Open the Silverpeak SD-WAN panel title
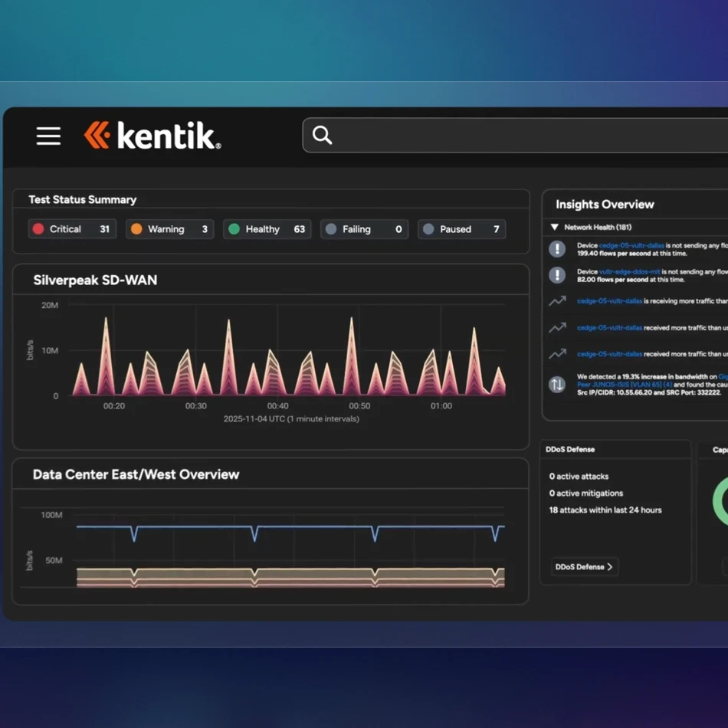This screenshot has height=728, width=728. (95, 280)
